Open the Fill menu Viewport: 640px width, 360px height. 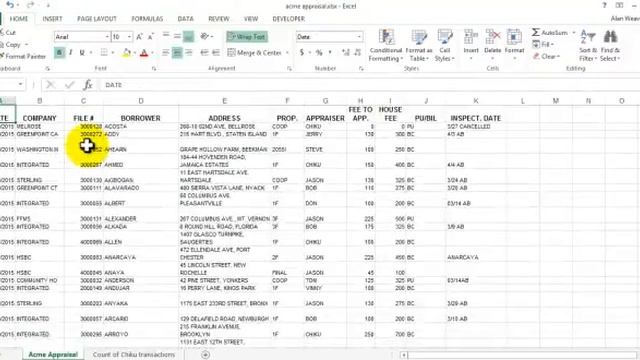pos(543,44)
